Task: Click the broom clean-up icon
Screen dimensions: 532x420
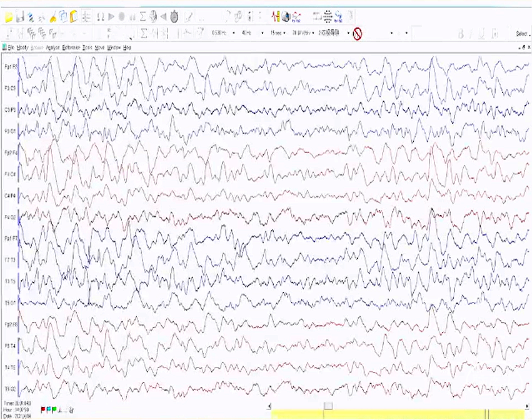Action: (54, 17)
